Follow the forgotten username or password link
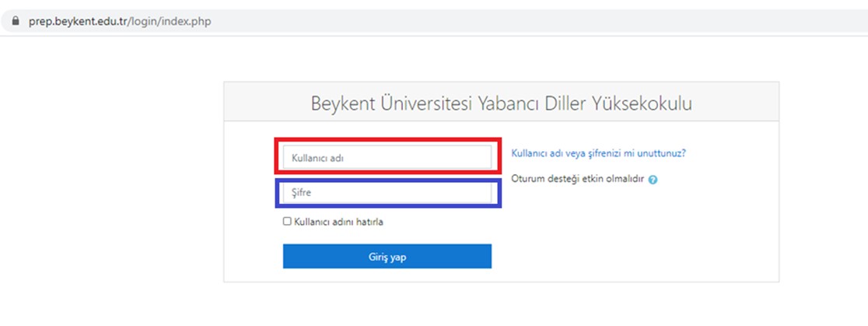Screen dimensions: 868x326 [x=598, y=153]
